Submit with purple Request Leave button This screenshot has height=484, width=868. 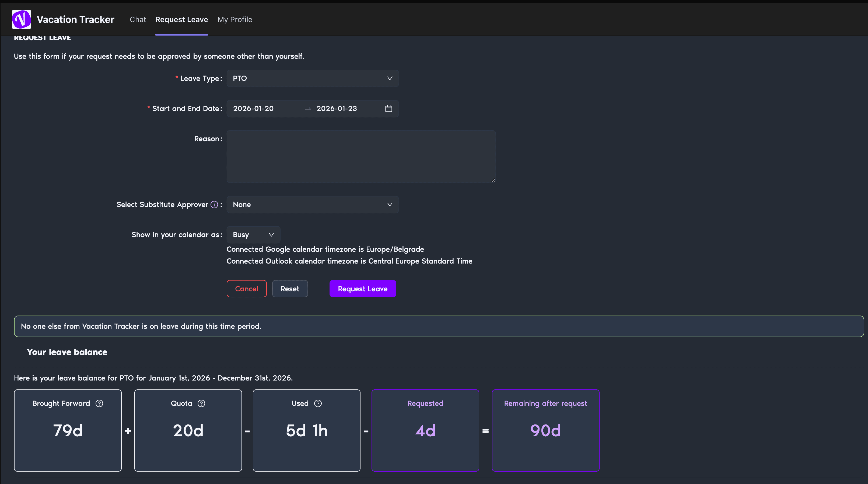[363, 289]
